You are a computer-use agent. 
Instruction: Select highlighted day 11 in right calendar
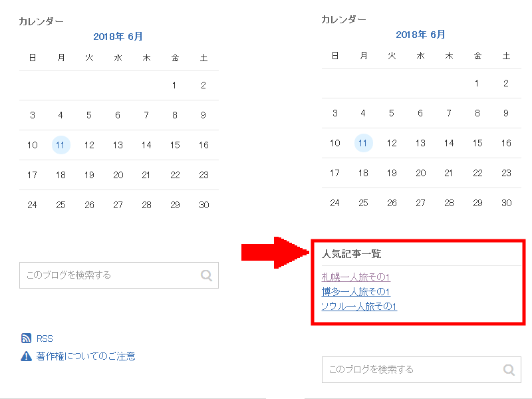[x=363, y=143]
